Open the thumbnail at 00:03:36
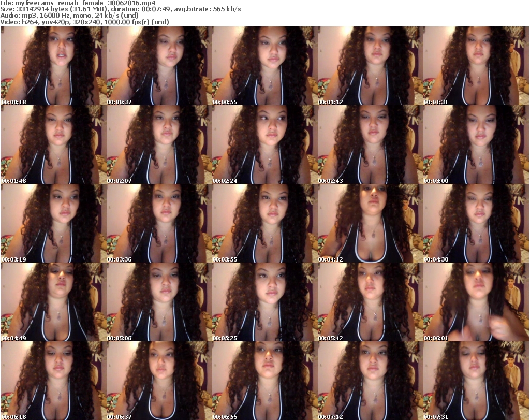This screenshot has height=420, width=530. pyautogui.click(x=159, y=223)
